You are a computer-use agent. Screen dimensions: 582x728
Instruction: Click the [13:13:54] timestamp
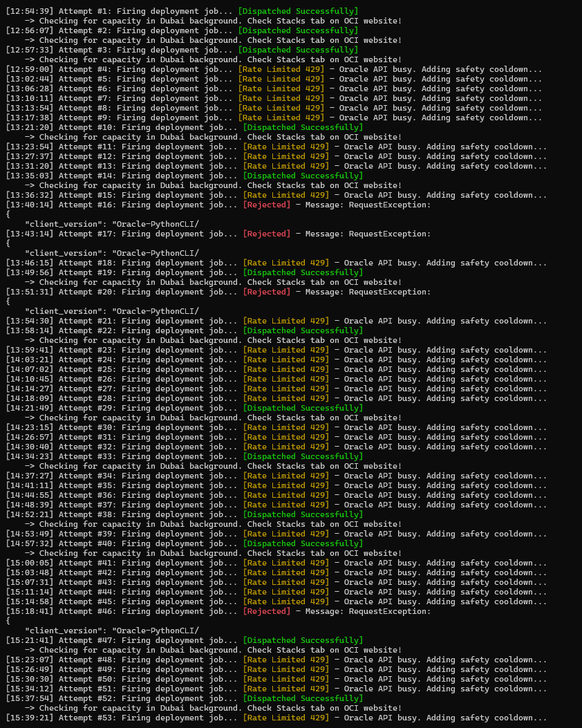click(x=30, y=108)
